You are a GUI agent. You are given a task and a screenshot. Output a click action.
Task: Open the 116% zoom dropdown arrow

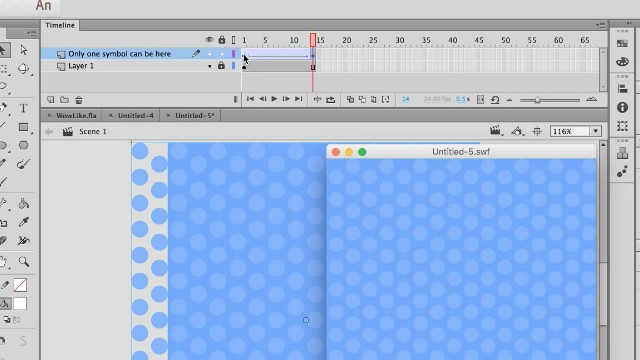click(596, 131)
